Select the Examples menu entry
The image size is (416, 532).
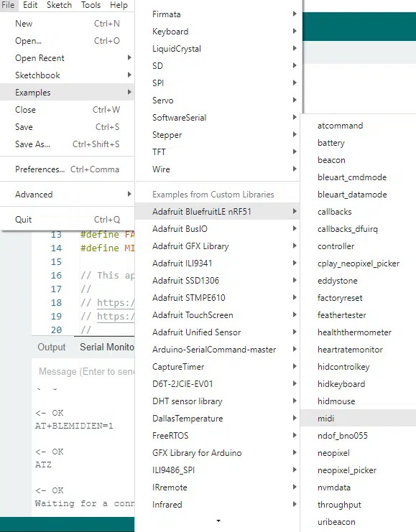click(x=68, y=93)
